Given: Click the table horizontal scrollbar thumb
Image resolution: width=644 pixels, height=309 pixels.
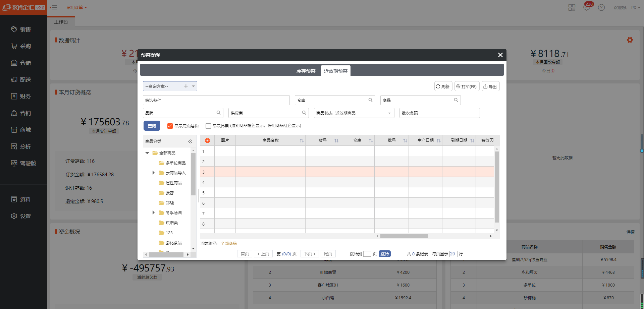Looking at the screenshot, I should pyautogui.click(x=404, y=236).
